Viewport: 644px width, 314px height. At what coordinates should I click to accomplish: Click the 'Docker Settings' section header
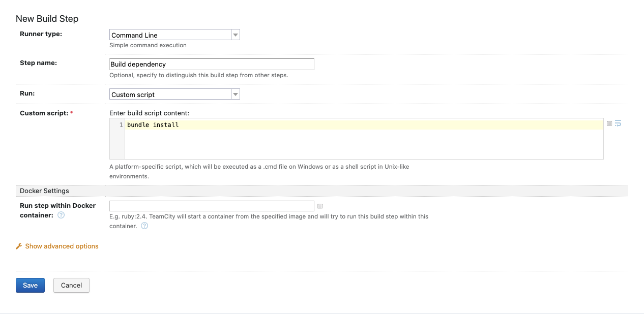(44, 191)
